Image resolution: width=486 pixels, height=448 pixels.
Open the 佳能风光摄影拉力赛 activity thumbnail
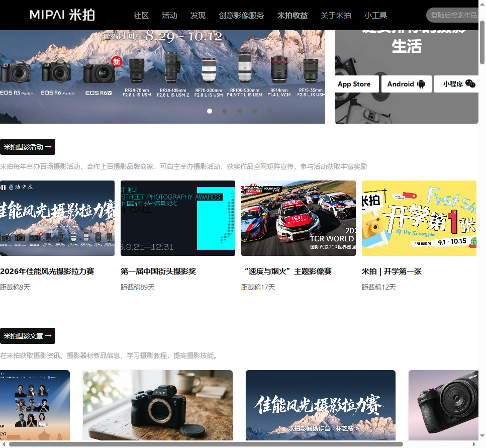[57, 218]
